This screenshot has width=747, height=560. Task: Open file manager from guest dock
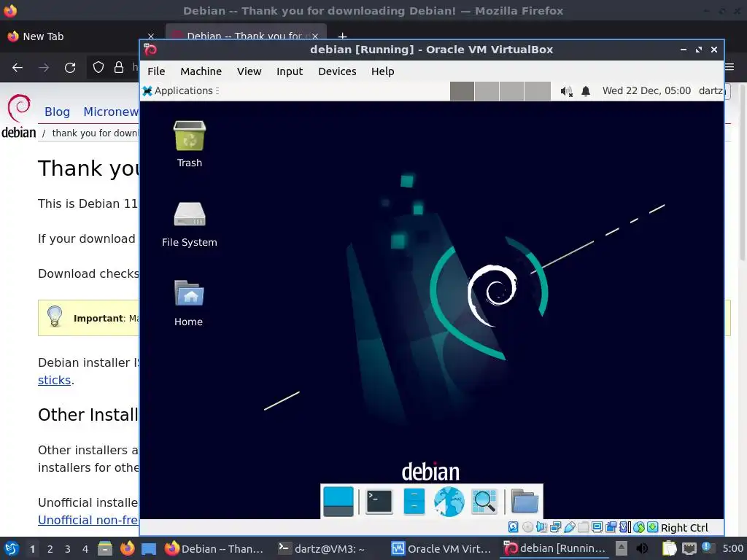tap(414, 502)
